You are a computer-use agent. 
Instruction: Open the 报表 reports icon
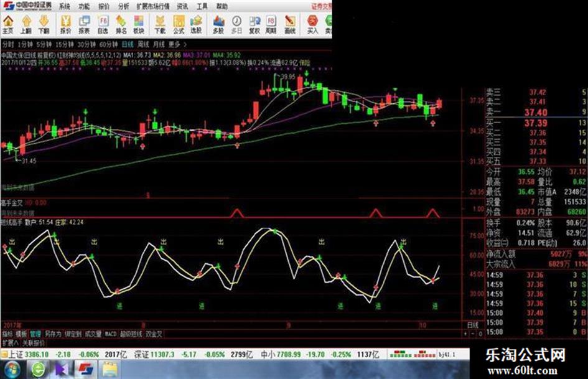click(84, 25)
